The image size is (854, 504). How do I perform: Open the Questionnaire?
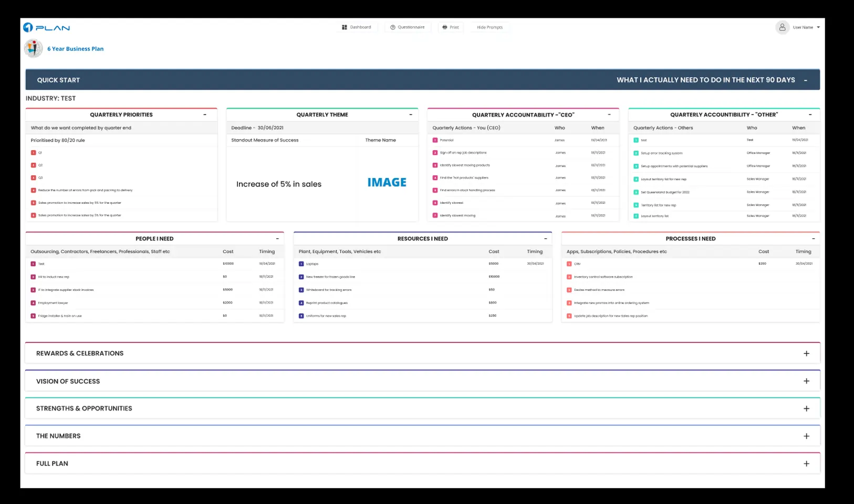(408, 27)
